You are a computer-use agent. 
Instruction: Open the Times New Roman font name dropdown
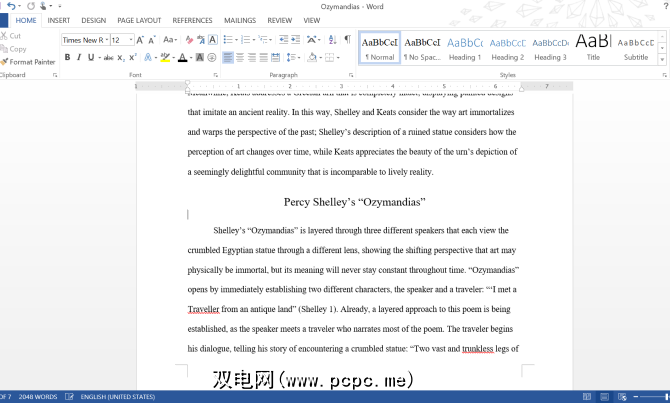tap(104, 40)
